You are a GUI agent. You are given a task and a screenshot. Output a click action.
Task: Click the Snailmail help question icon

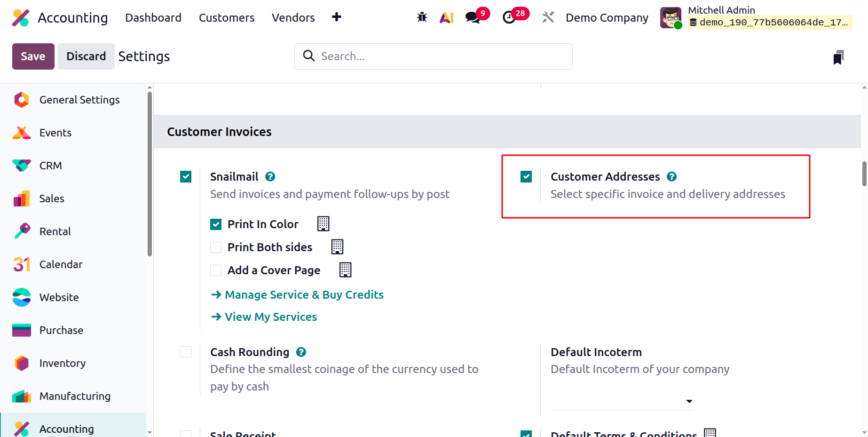coord(270,176)
